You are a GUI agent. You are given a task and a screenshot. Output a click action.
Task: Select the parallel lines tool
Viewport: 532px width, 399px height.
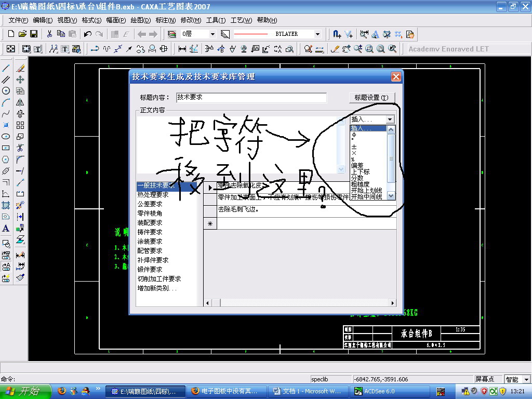[6, 79]
